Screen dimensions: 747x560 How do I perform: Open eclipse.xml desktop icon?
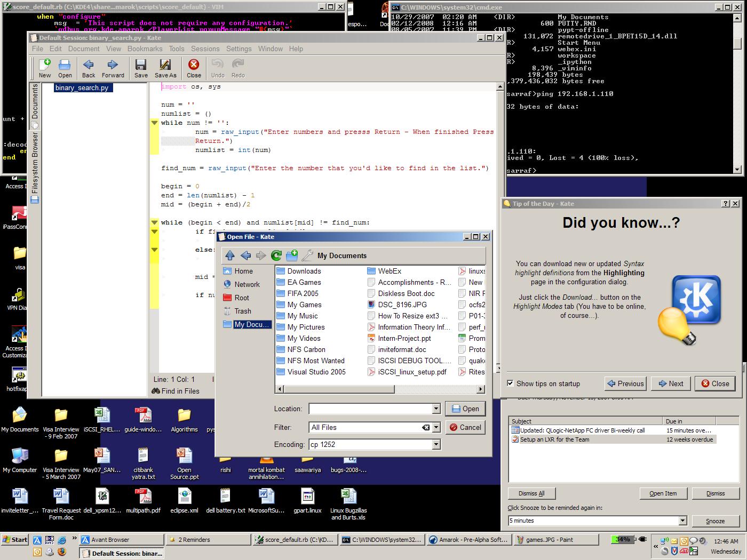click(184, 500)
